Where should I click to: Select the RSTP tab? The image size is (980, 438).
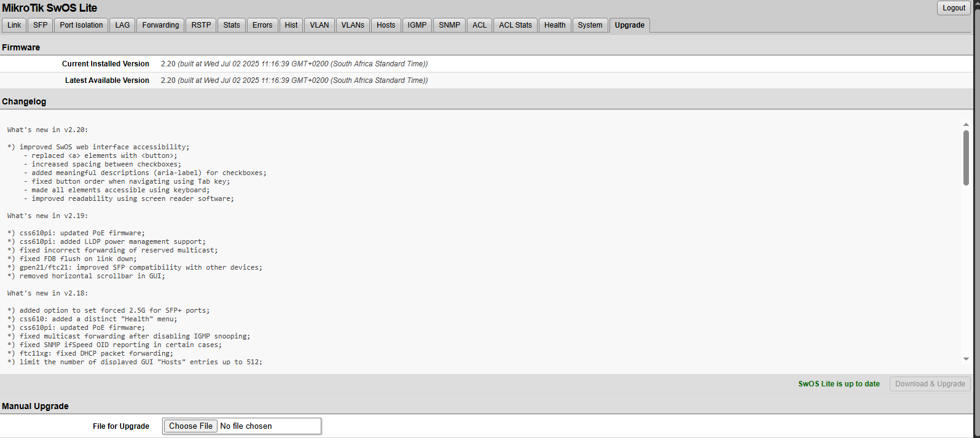[x=201, y=25]
